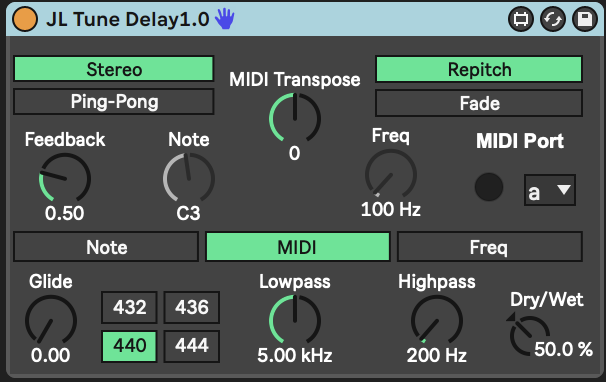Click the JL Tune Delay1.0 device title

pos(128,19)
